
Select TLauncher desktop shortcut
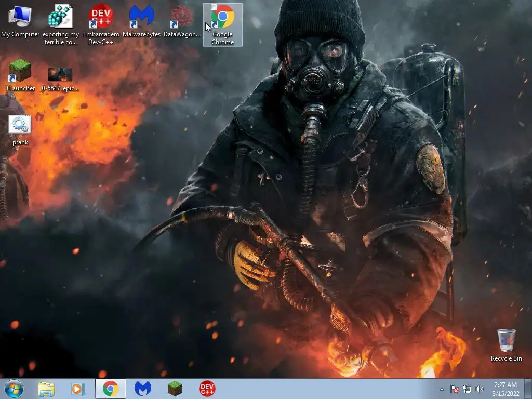[20, 75]
